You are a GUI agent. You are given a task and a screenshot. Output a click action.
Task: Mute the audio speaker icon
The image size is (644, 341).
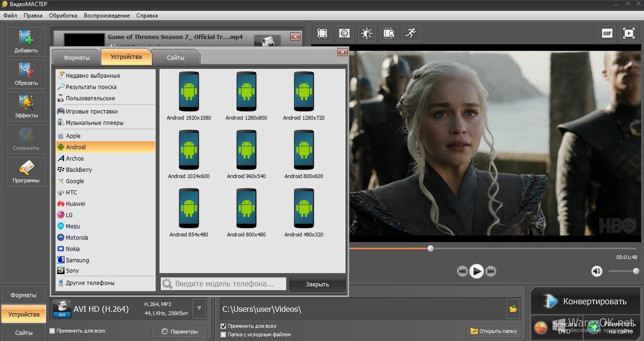pyautogui.click(x=597, y=271)
